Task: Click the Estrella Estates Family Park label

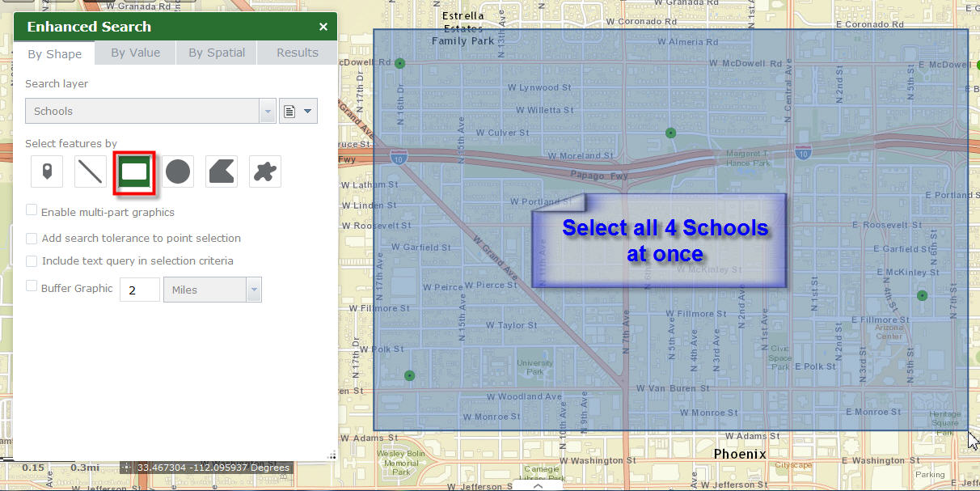Action: click(463, 28)
